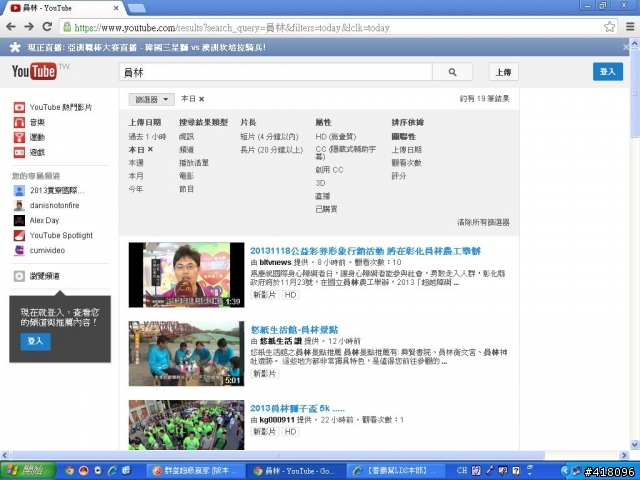This screenshot has width=640, height=480.
Task: Open the 遊戲 controller icon
Action: (x=19, y=153)
